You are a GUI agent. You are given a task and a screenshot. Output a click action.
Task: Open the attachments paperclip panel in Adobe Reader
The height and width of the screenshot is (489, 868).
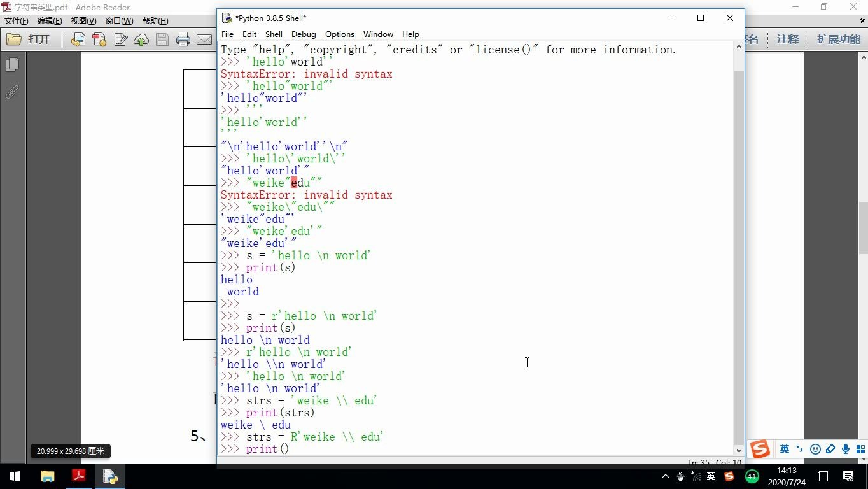pyautogui.click(x=12, y=92)
